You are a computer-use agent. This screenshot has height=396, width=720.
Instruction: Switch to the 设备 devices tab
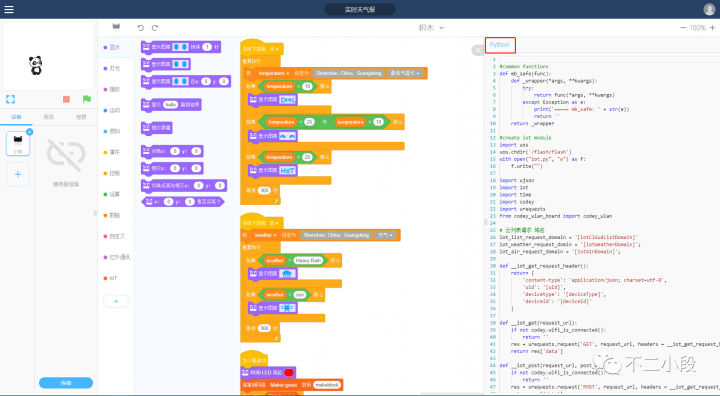17,117
